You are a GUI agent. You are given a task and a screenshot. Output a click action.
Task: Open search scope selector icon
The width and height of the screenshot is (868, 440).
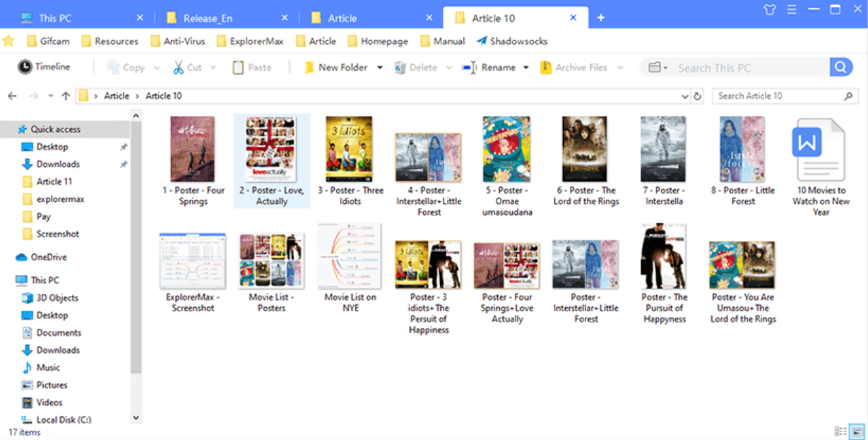pos(658,68)
